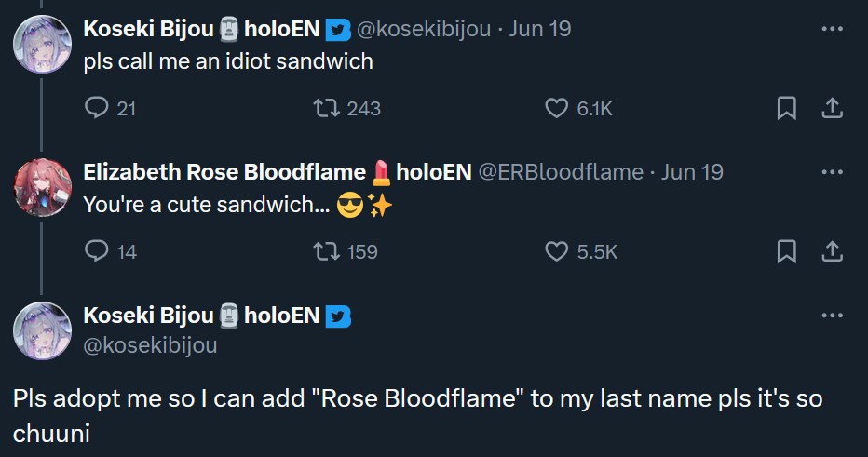Viewport: 868px width, 457px height.
Task: Bookmark Elizabeth's cute sandwich tweet
Action: [x=786, y=251]
